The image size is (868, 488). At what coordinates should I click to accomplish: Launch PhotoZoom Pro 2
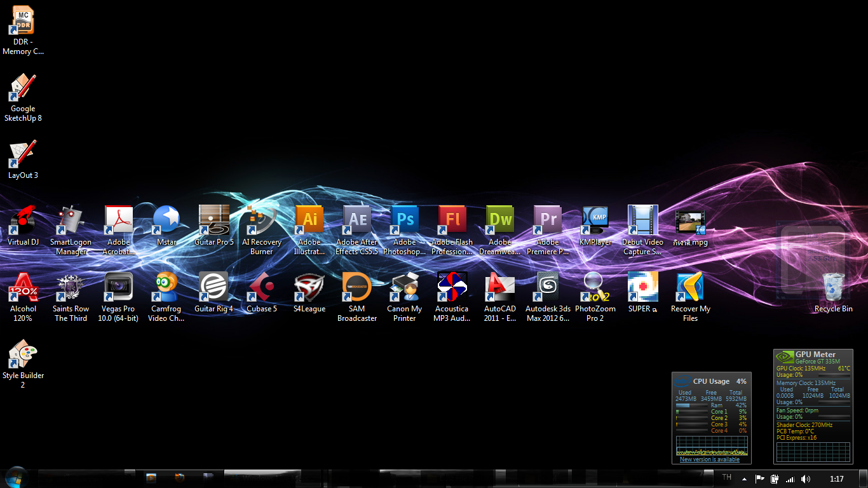click(x=595, y=297)
